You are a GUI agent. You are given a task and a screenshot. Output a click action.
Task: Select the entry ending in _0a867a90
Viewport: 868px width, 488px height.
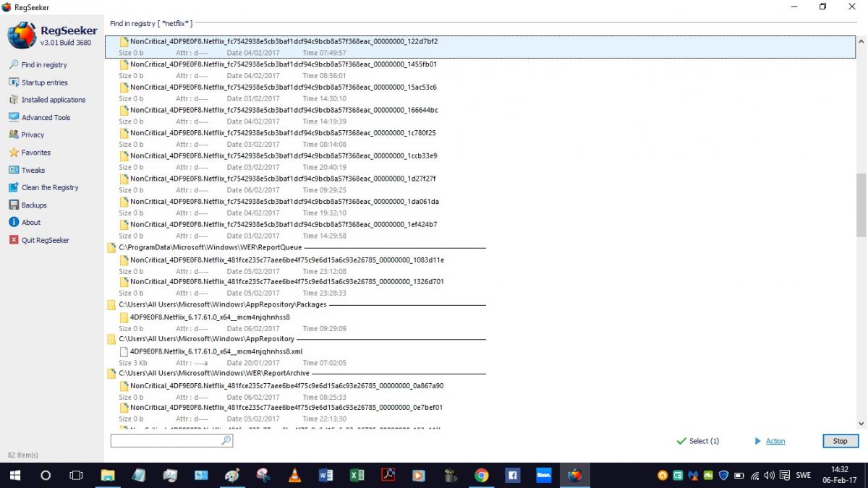[287, 386]
